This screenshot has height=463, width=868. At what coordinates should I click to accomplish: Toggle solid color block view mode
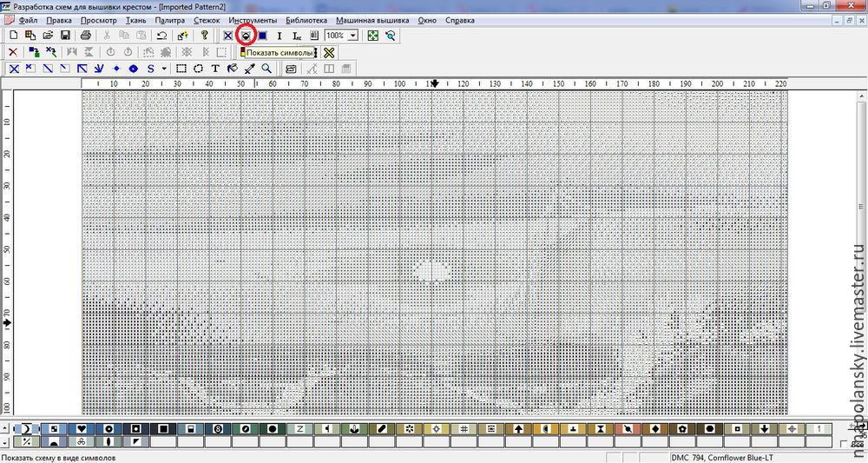pyautogui.click(x=262, y=36)
